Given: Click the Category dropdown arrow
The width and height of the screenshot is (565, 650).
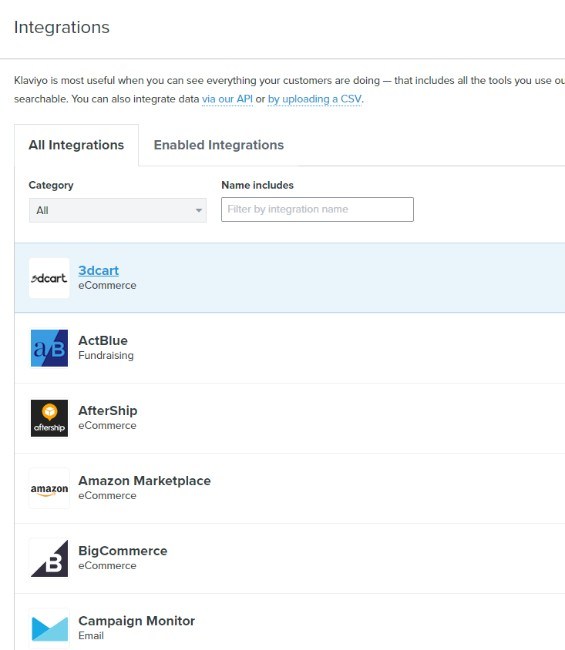Looking at the screenshot, I should pyautogui.click(x=199, y=211).
